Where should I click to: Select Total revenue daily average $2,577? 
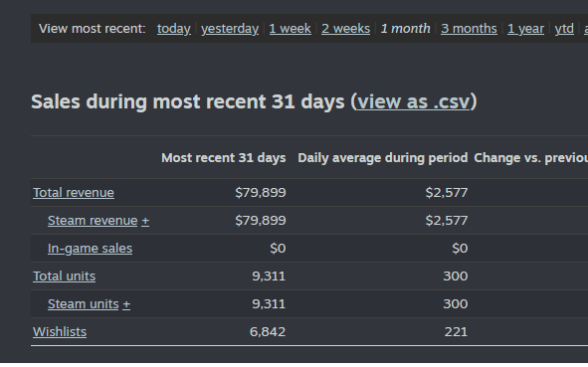(x=447, y=193)
